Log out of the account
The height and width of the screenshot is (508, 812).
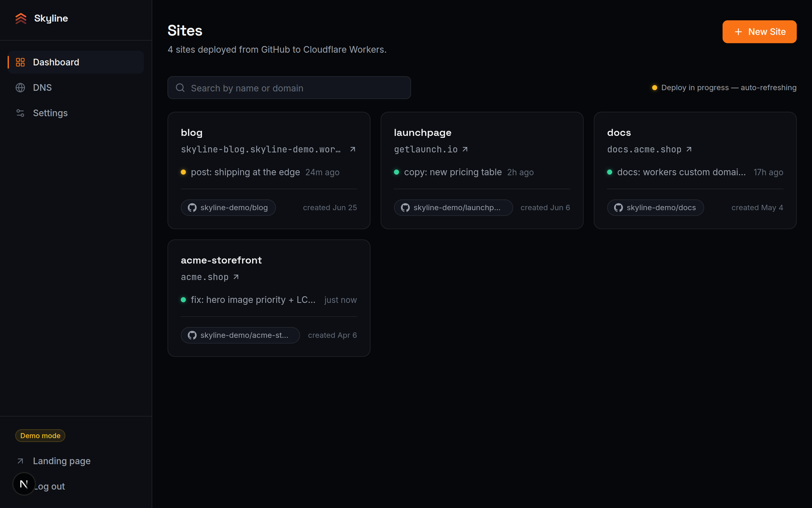51,486
